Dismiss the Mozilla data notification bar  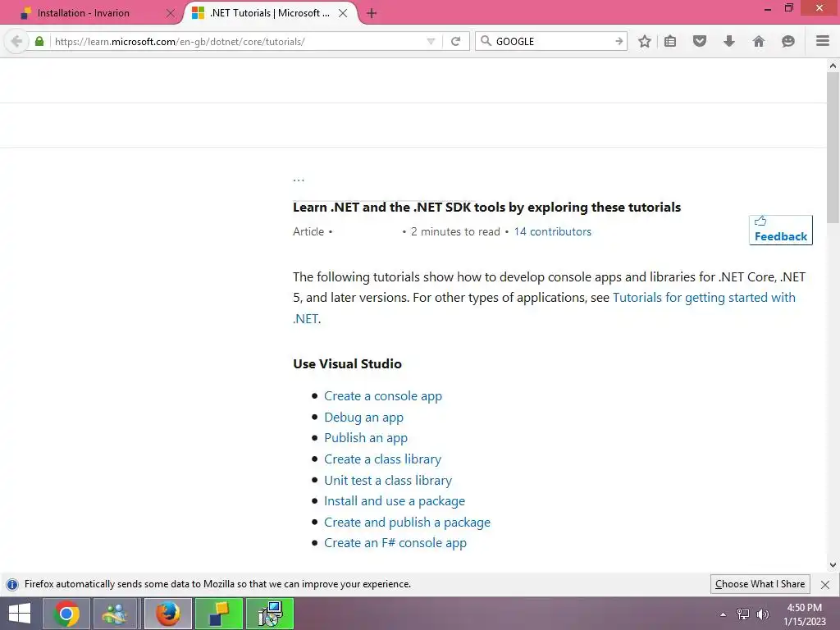825,584
